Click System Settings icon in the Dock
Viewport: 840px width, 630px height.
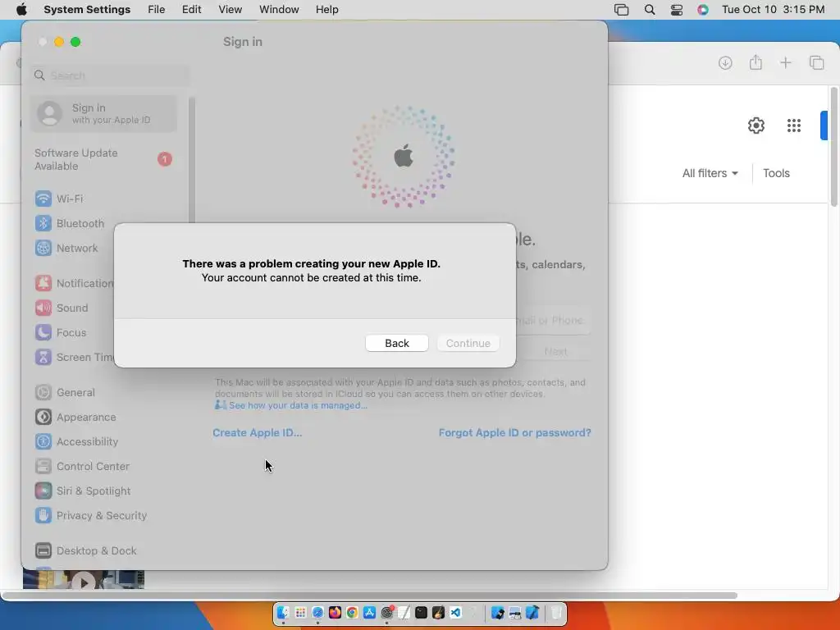point(387,612)
